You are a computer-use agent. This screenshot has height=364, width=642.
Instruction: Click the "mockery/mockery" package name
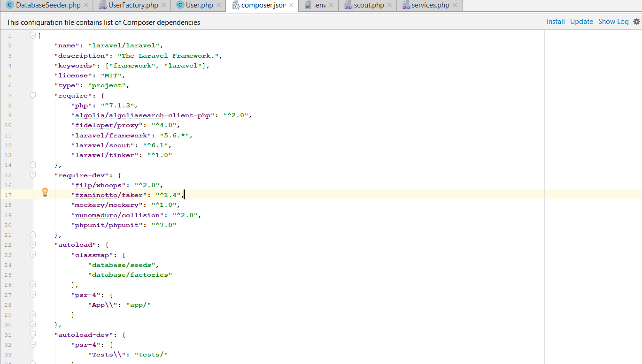click(x=107, y=205)
